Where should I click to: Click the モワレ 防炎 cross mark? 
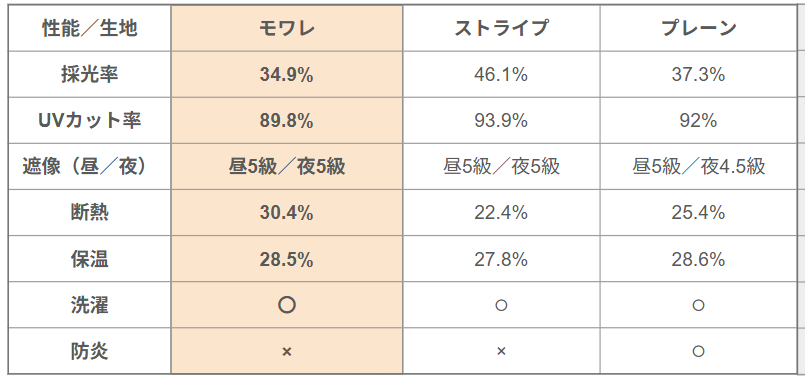click(286, 352)
